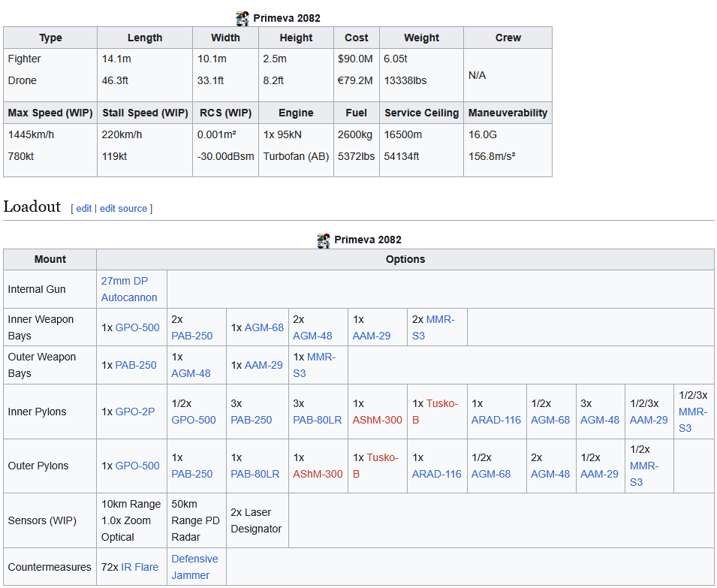Open MMR-S3 link in Outer Pylons row
Image resolution: width=717 pixels, height=588 pixels.
644,474
